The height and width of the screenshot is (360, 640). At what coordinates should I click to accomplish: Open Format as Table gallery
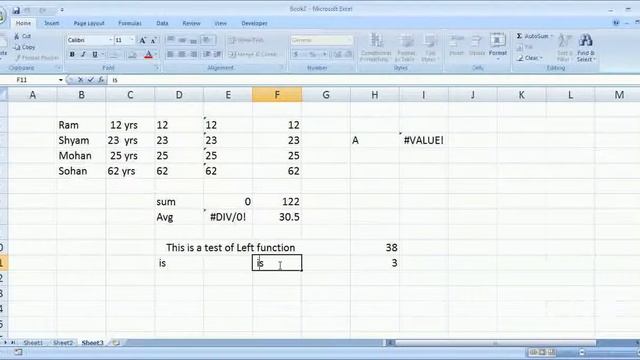pyautogui.click(x=406, y=48)
